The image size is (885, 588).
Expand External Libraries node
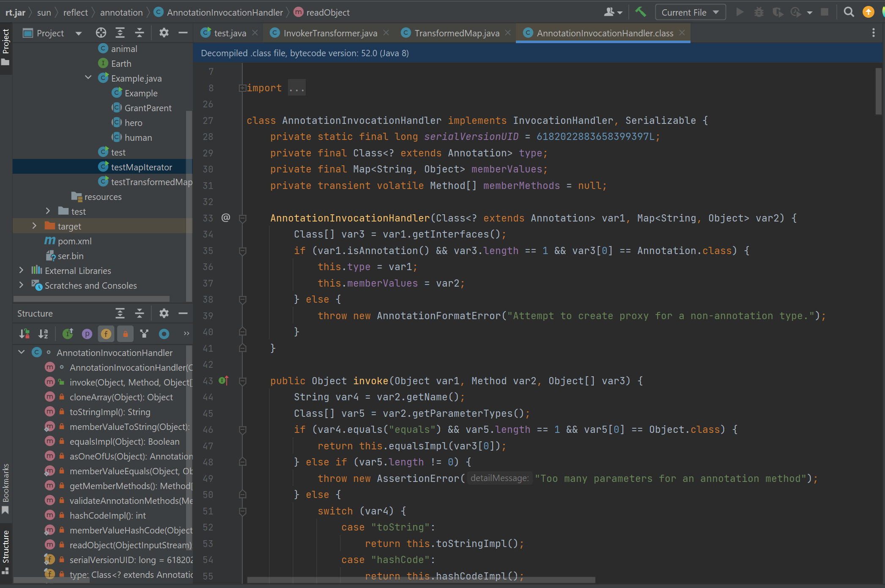pos(21,271)
